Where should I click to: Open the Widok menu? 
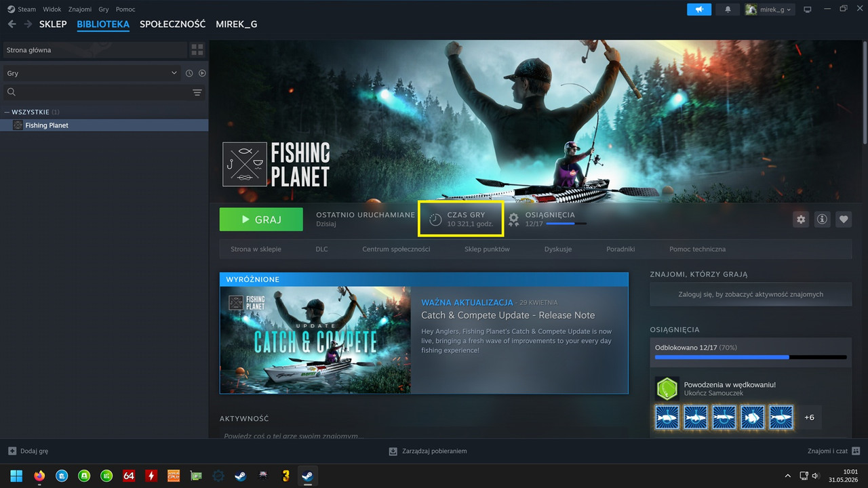point(52,9)
